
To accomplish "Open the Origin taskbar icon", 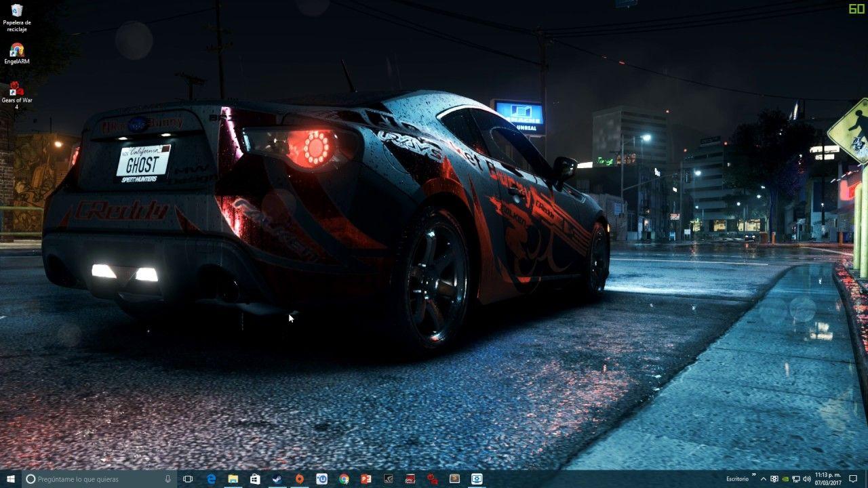I will pyautogui.click(x=299, y=479).
